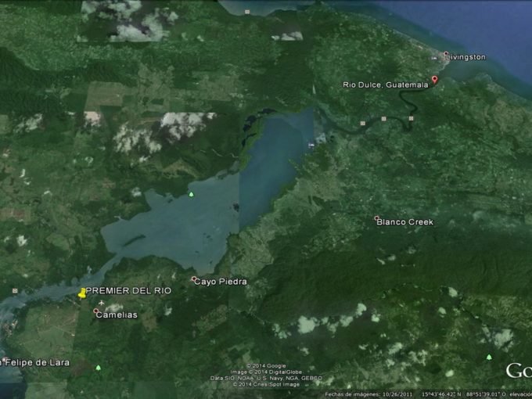532x399 pixels.
Task: Select the red Rio Dulce, Guatemala pin
Action: [435, 80]
